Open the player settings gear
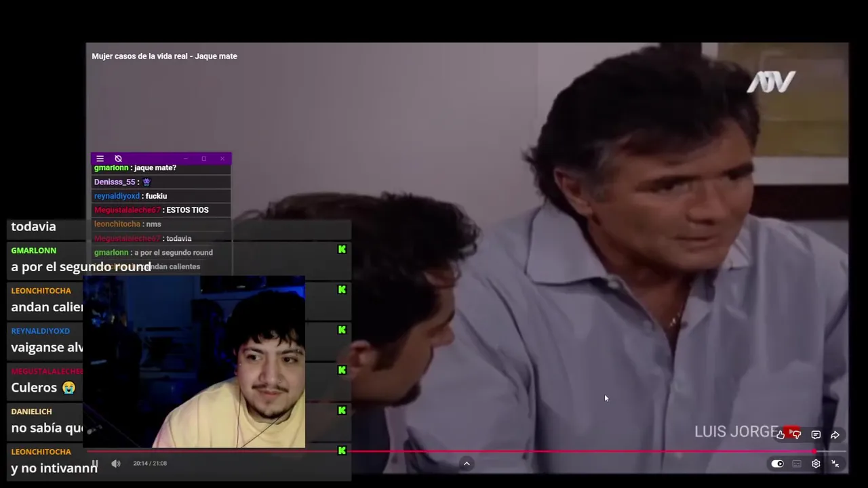868x488 pixels. [816, 464]
